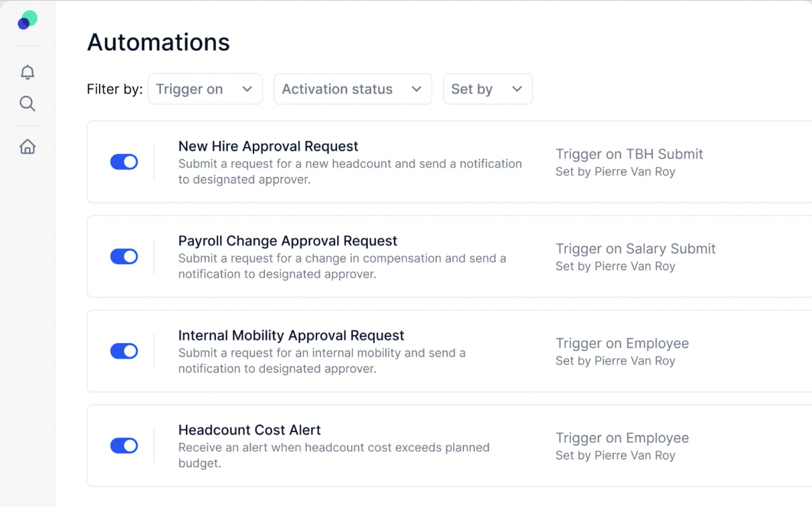Click Trigger on Salary Submit text
The height and width of the screenshot is (507, 812).
tap(635, 249)
